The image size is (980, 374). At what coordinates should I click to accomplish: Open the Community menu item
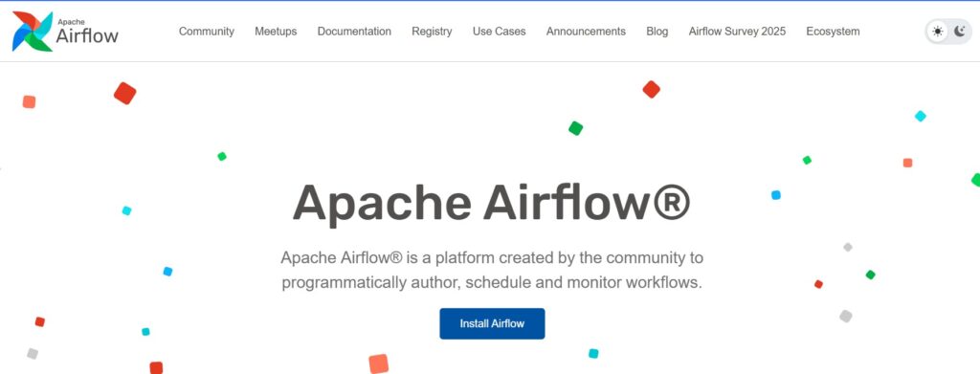207,32
